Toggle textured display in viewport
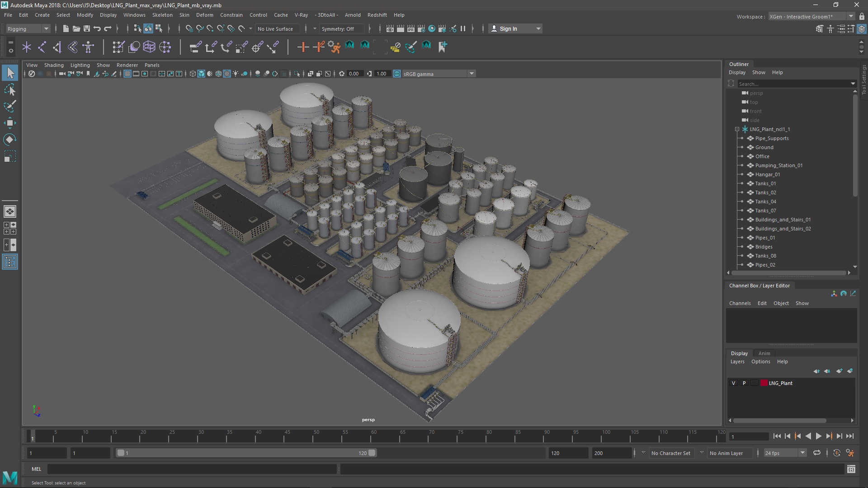Image resolution: width=868 pixels, height=488 pixels. click(x=227, y=74)
